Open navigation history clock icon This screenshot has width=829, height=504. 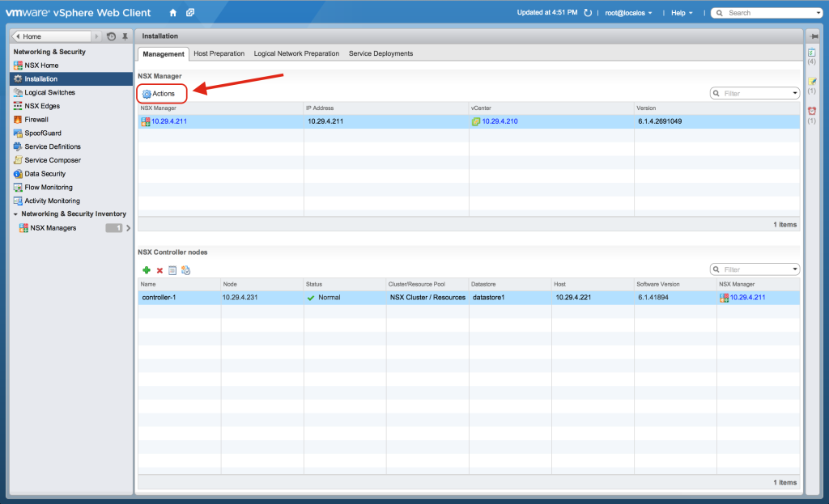pyautogui.click(x=111, y=36)
